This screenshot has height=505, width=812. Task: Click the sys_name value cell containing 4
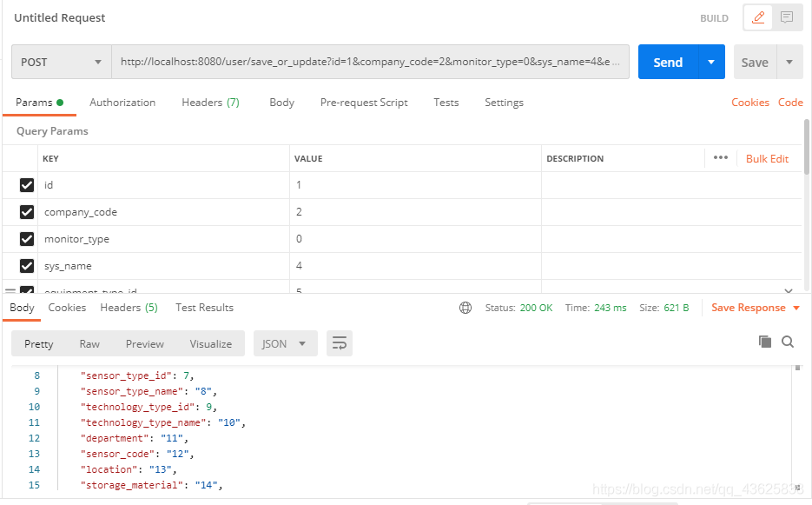tap(415, 266)
